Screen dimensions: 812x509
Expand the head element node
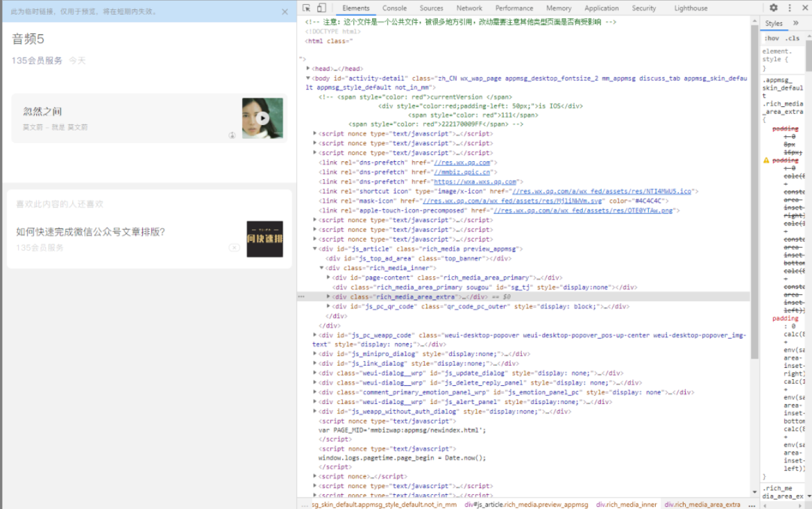click(x=308, y=68)
